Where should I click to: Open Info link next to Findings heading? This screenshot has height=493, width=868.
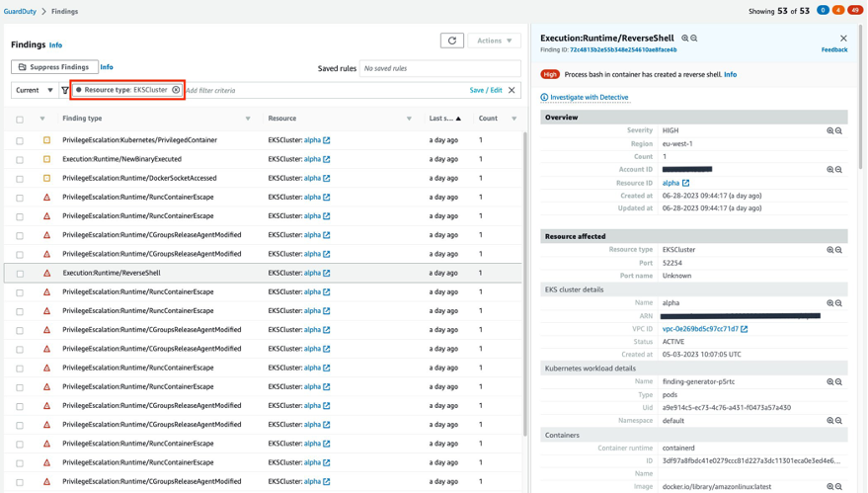coord(55,45)
